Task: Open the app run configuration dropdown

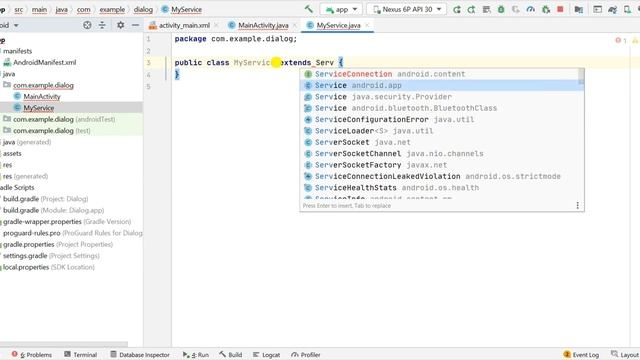Action: [341, 9]
